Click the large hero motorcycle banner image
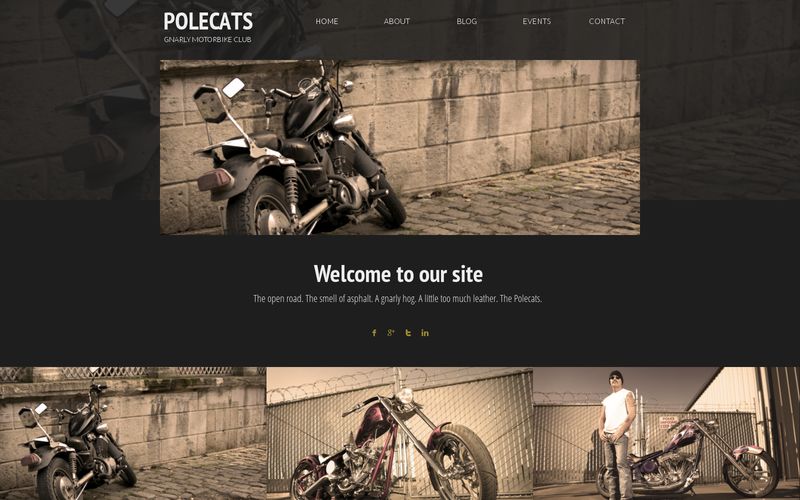 coord(400,147)
